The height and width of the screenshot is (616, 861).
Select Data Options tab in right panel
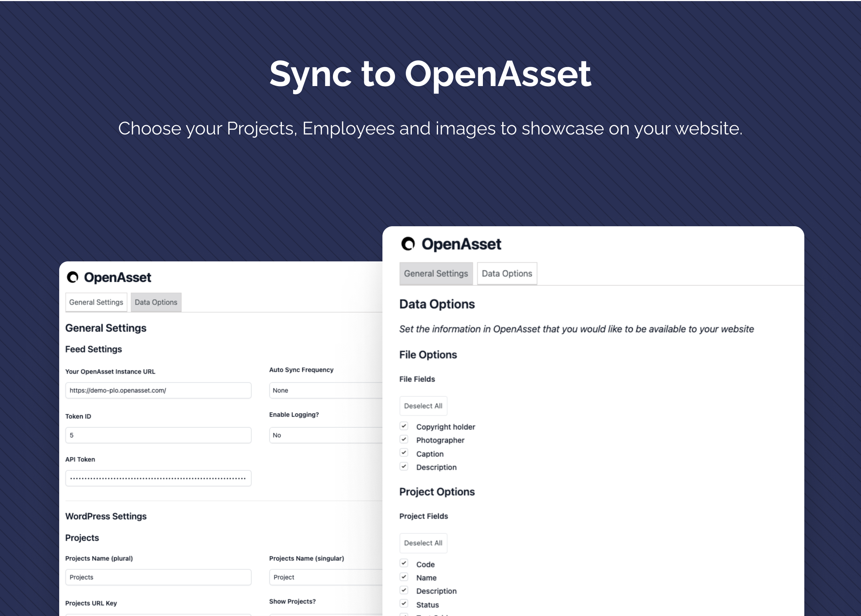(x=507, y=274)
